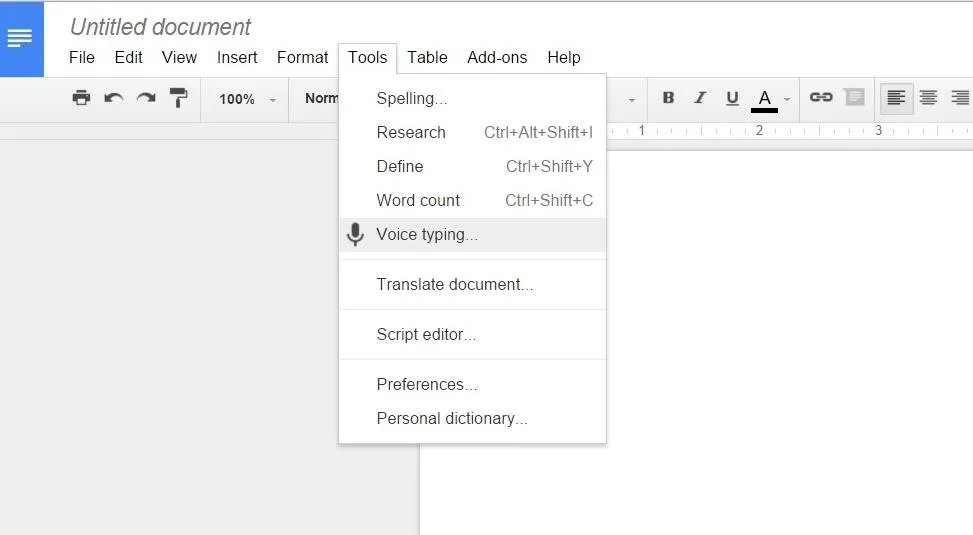
Task: Open Google Docs home icon
Action: (x=22, y=39)
